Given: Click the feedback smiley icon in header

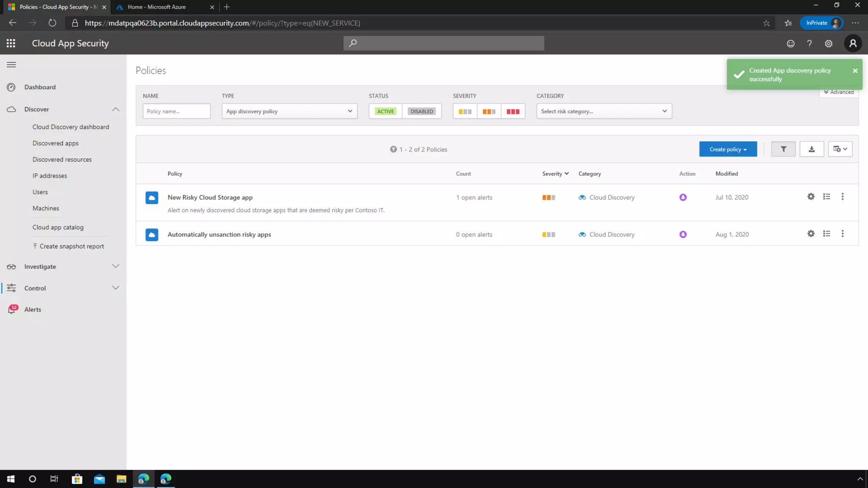Looking at the screenshot, I should [x=790, y=44].
